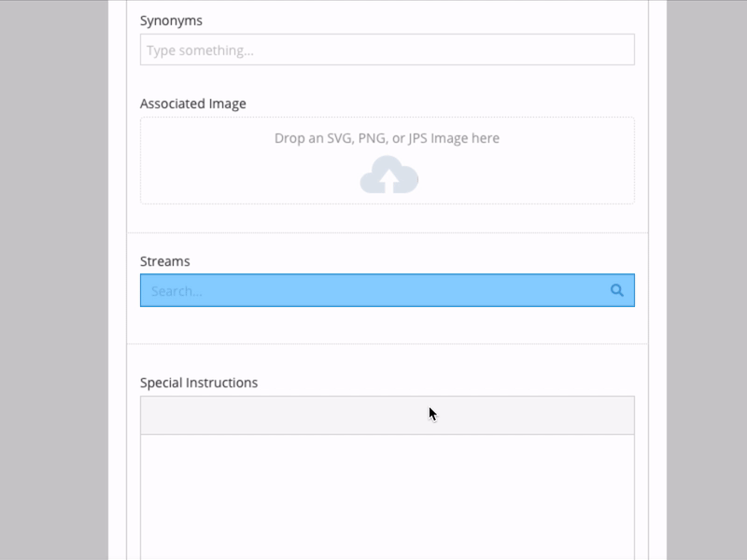This screenshot has height=560, width=747.
Task: Click the divider line above Streams section
Action: (387, 232)
